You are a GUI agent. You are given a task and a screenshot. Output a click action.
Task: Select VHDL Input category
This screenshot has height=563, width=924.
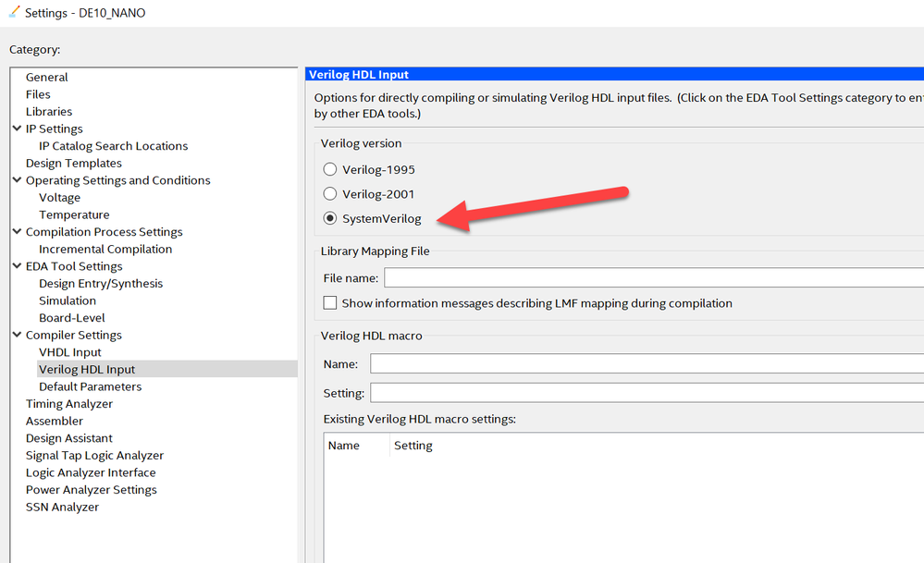[x=70, y=352]
